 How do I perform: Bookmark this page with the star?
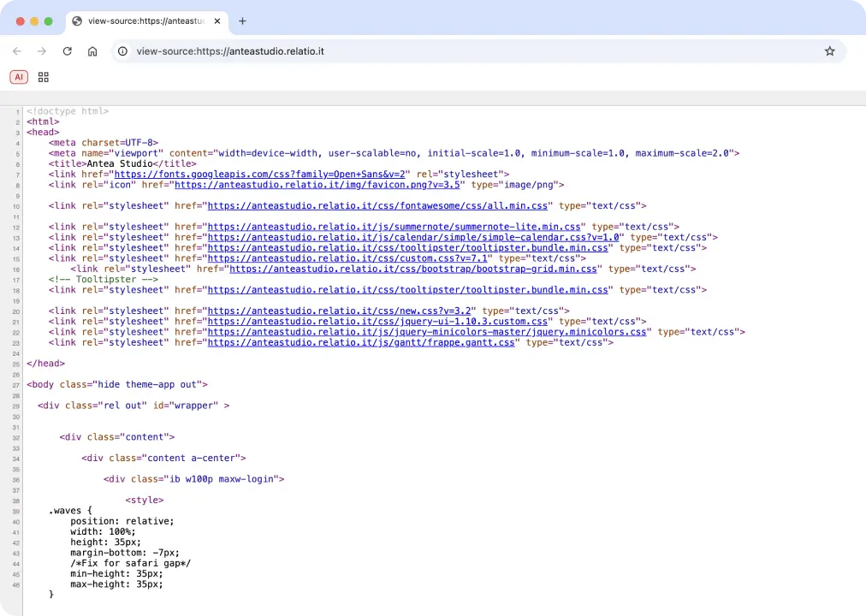pyautogui.click(x=829, y=51)
